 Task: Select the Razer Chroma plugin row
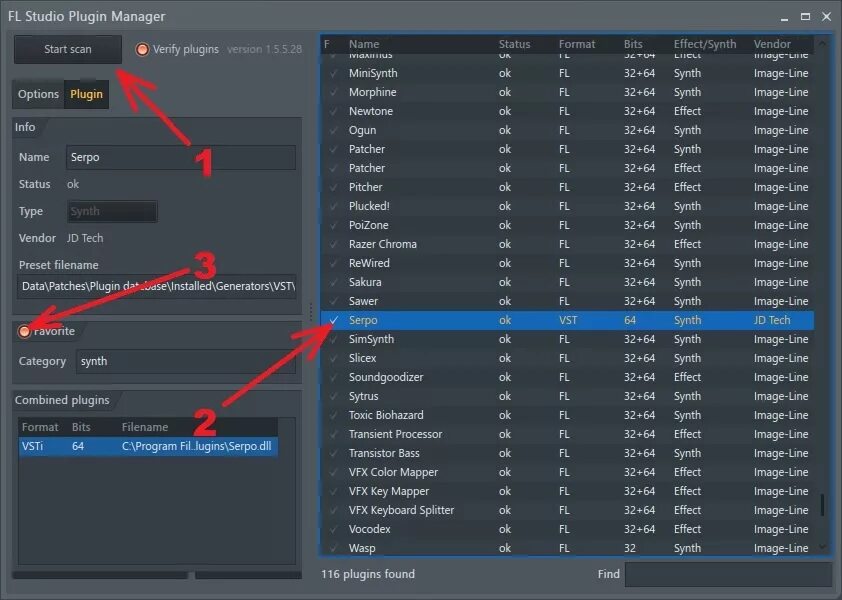click(x=568, y=244)
